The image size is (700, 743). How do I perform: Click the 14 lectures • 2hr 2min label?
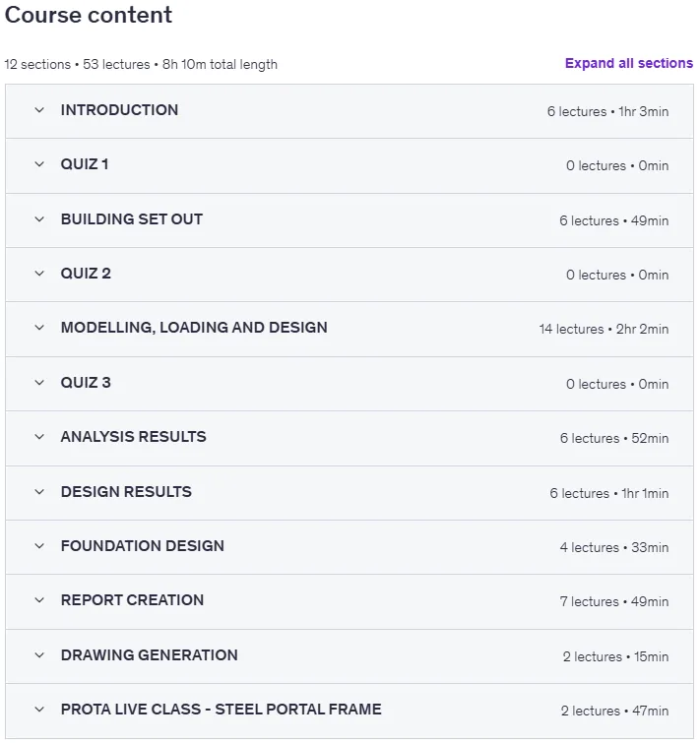click(604, 329)
